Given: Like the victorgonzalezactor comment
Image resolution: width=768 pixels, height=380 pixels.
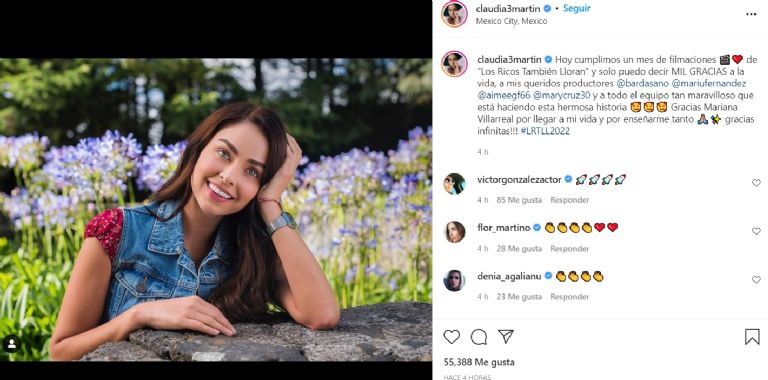Looking at the screenshot, I should (x=756, y=183).
